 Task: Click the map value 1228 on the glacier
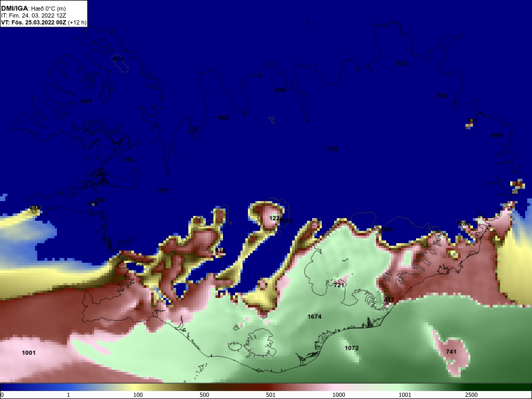click(x=276, y=218)
